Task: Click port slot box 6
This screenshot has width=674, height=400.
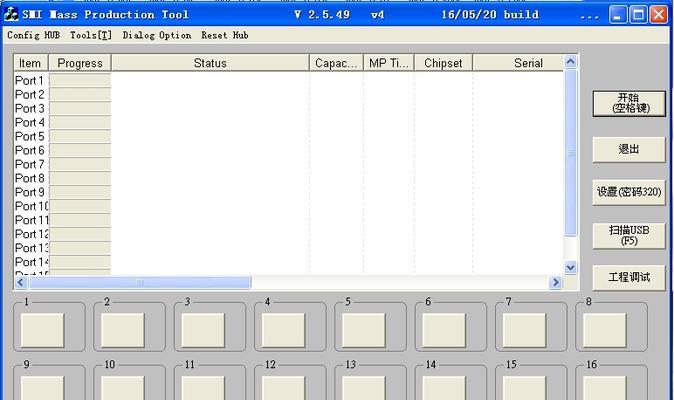Action: pos(444,330)
